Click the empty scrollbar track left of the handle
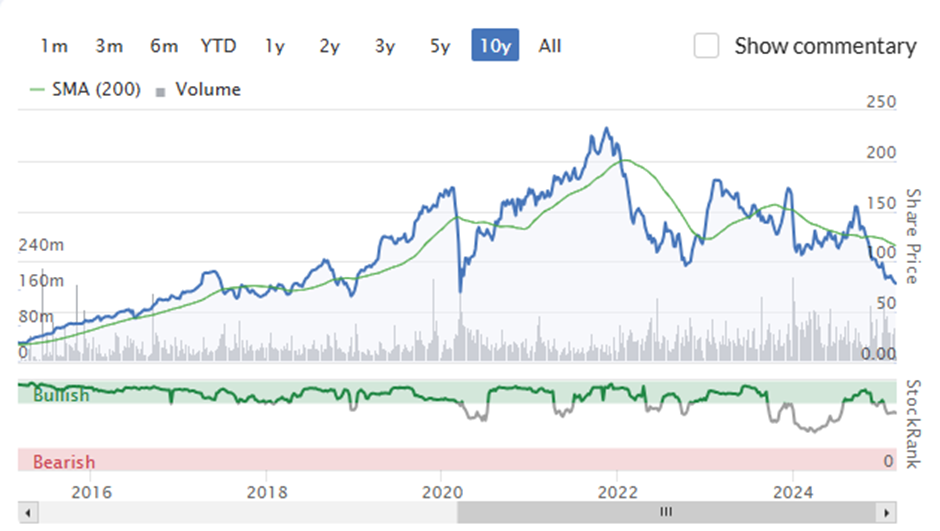940x531 pixels. pos(247,513)
